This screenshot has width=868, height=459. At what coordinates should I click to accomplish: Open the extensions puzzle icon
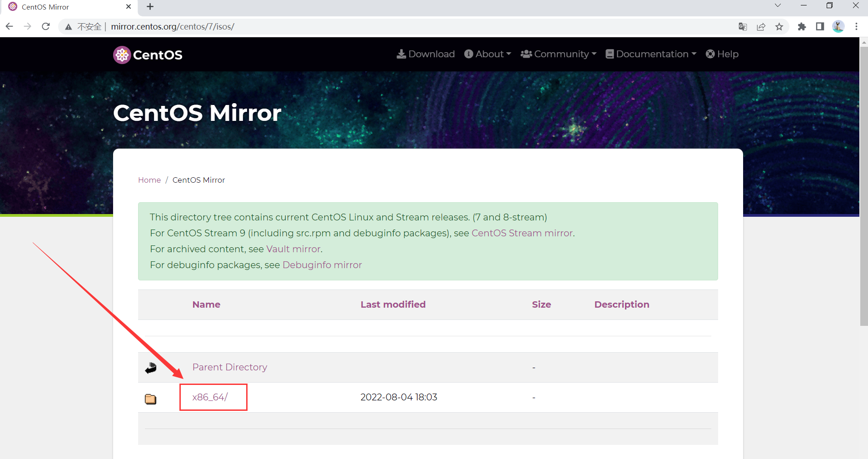pos(802,27)
